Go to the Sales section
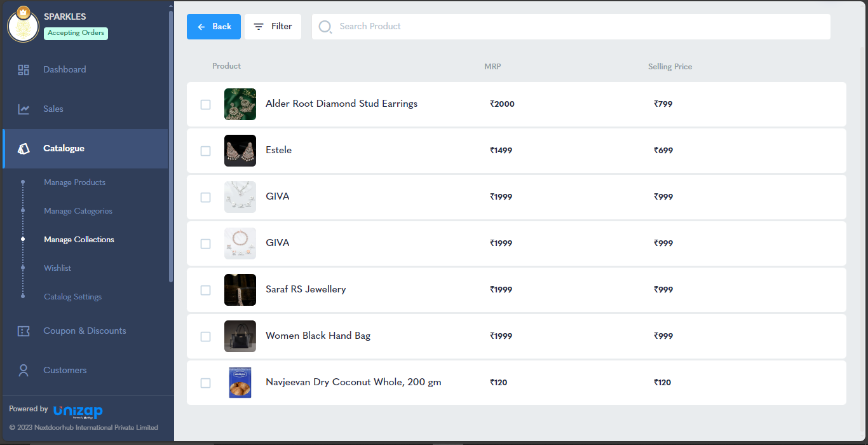 coord(85,109)
